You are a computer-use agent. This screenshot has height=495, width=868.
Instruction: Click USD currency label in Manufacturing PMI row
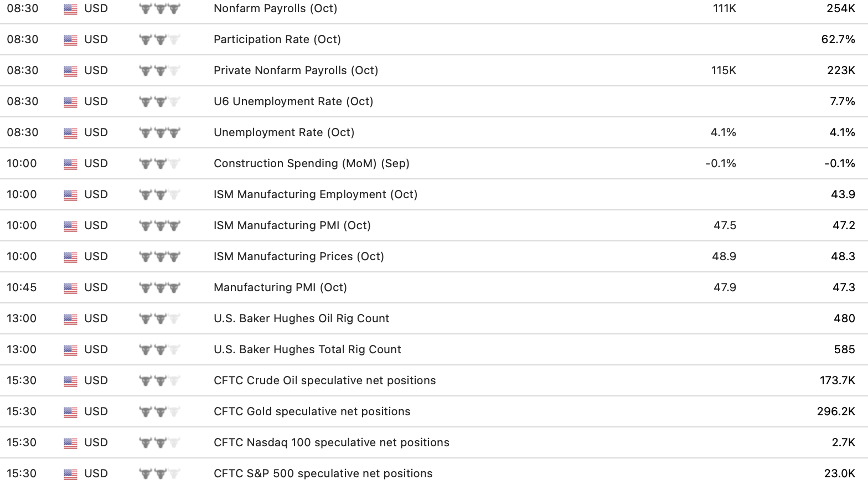click(96, 288)
